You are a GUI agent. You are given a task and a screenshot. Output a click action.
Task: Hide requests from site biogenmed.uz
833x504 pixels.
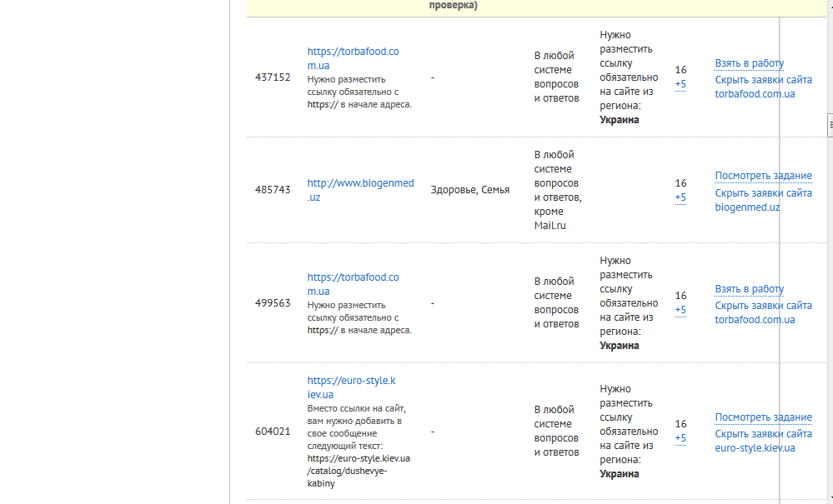coord(763,200)
